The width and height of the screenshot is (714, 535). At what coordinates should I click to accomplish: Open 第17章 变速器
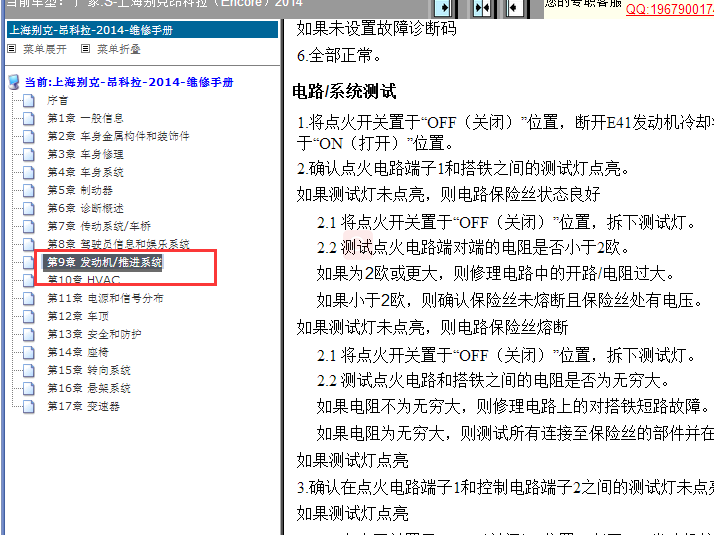83,406
